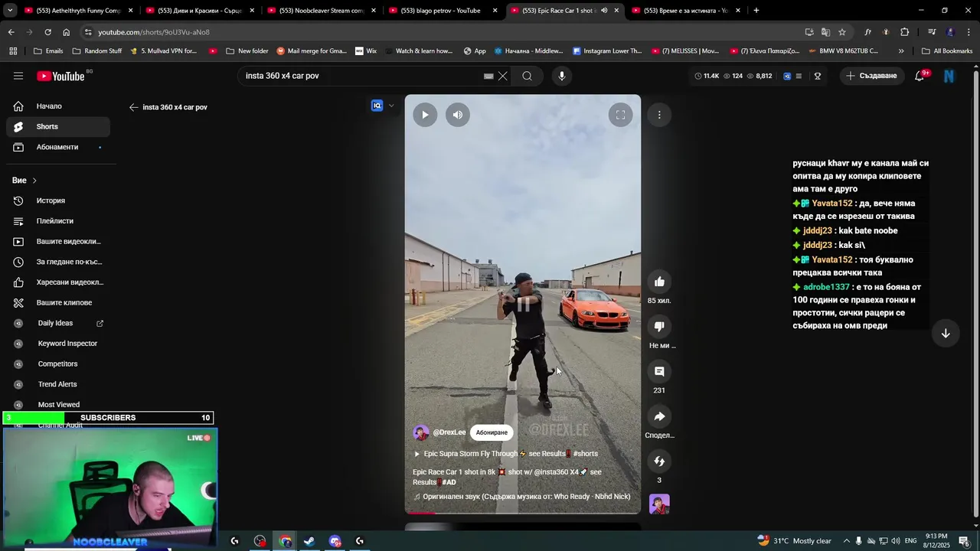Open Keyword Inspector in sidebar

pos(58,344)
